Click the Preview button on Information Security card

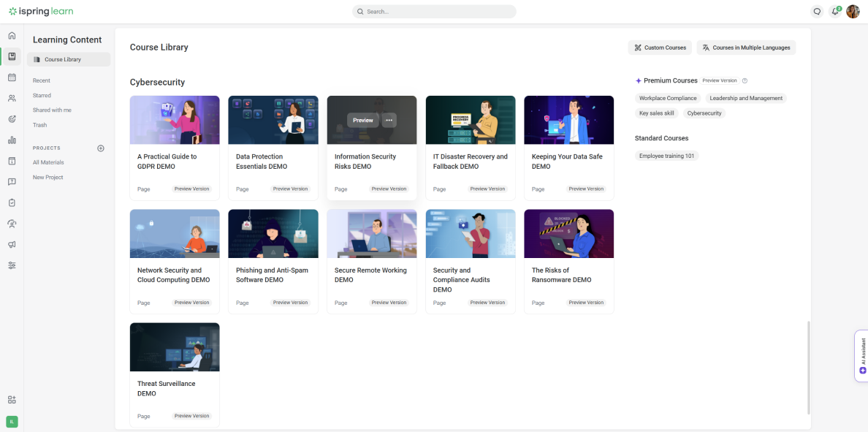click(363, 120)
